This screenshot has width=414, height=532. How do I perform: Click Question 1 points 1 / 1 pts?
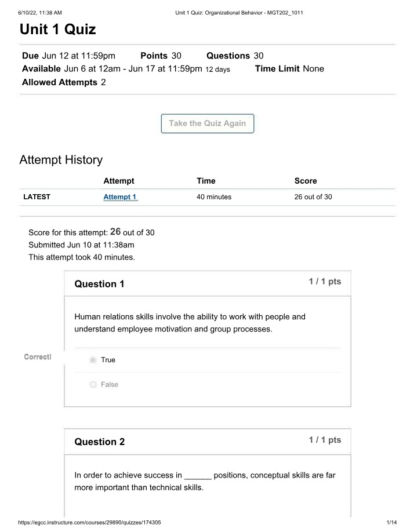pyautogui.click(x=325, y=282)
